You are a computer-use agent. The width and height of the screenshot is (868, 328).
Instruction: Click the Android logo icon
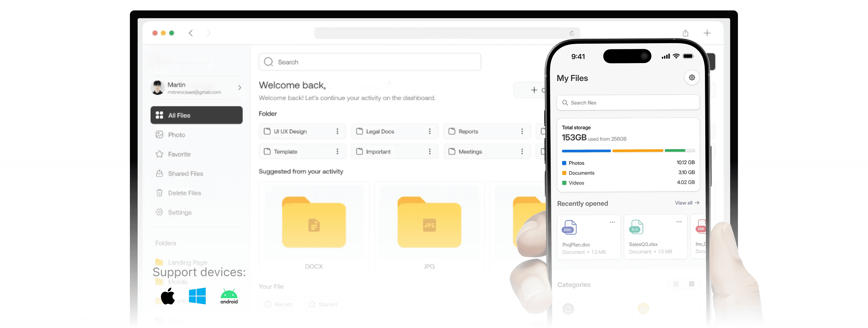(x=229, y=296)
